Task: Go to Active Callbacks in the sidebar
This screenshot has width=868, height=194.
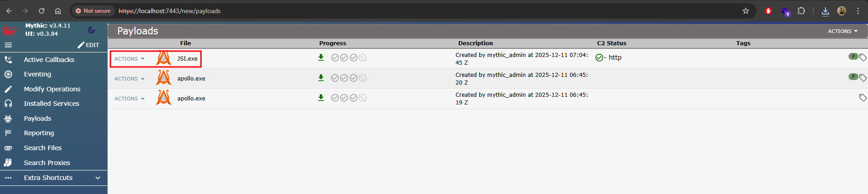Action: tap(49, 60)
